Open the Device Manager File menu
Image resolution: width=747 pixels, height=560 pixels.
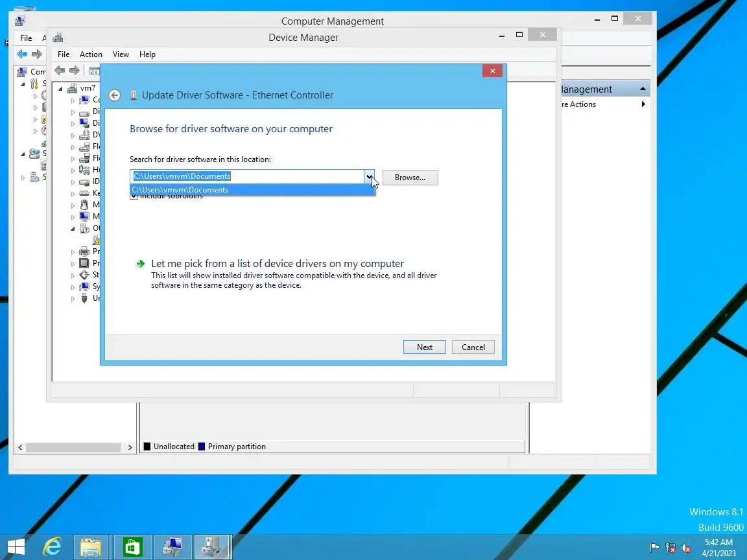[64, 54]
